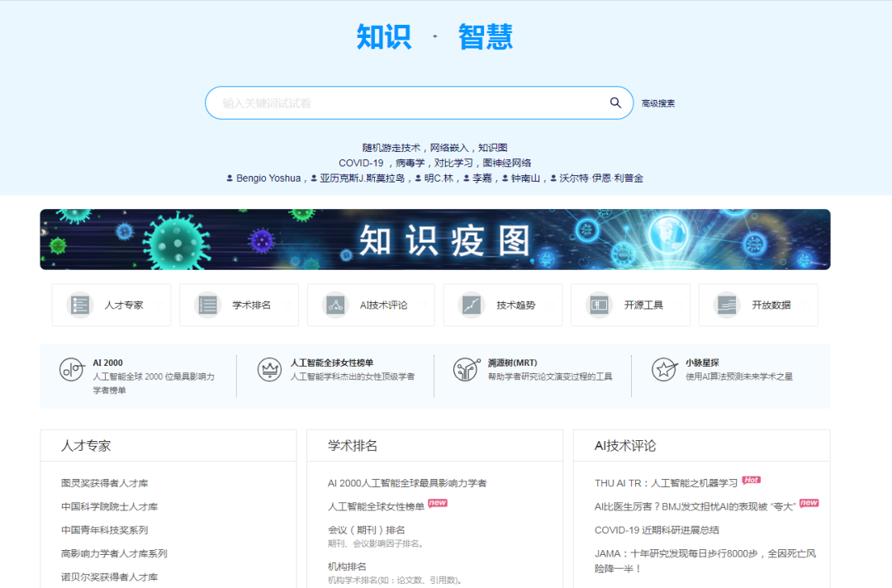Viewport: 892px width, 588px height.
Task: Select suggested keyword 图神经网络
Action: pyautogui.click(x=507, y=164)
